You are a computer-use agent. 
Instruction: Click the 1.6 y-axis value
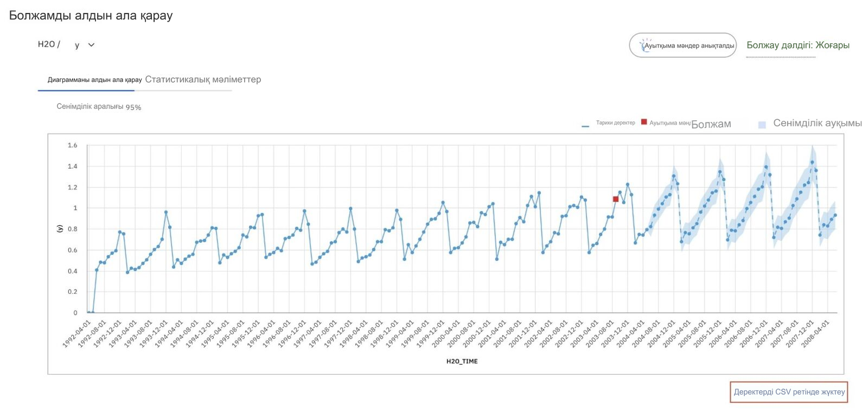[72, 145]
